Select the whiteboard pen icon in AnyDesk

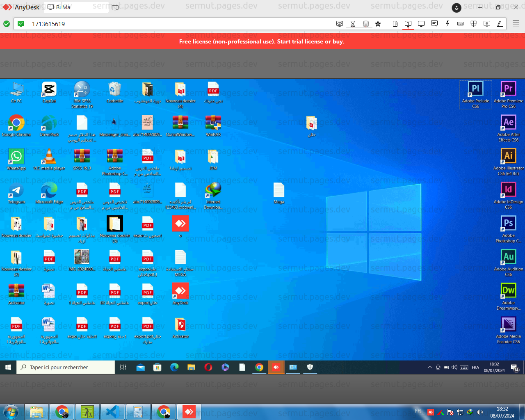point(500,24)
